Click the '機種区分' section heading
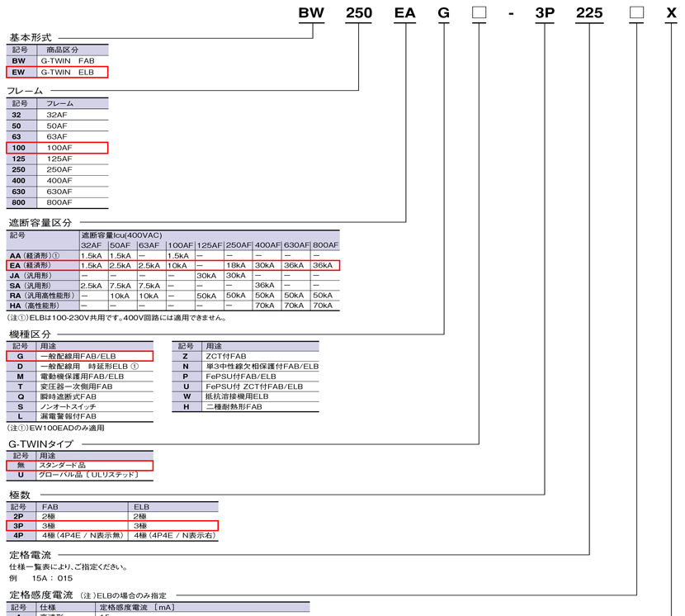Screen dimensions: 685x616 tap(30, 334)
